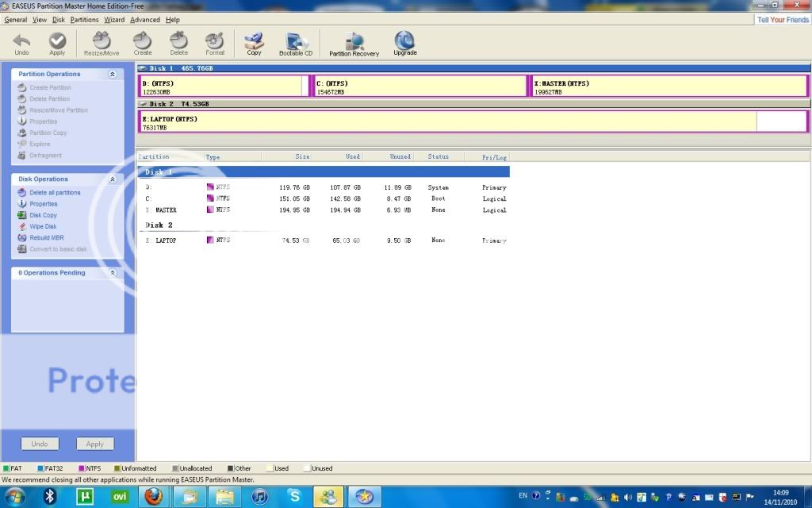Screen dimensions: 812x508
Task: Collapse the Operations Pending panel
Action: tap(113, 273)
